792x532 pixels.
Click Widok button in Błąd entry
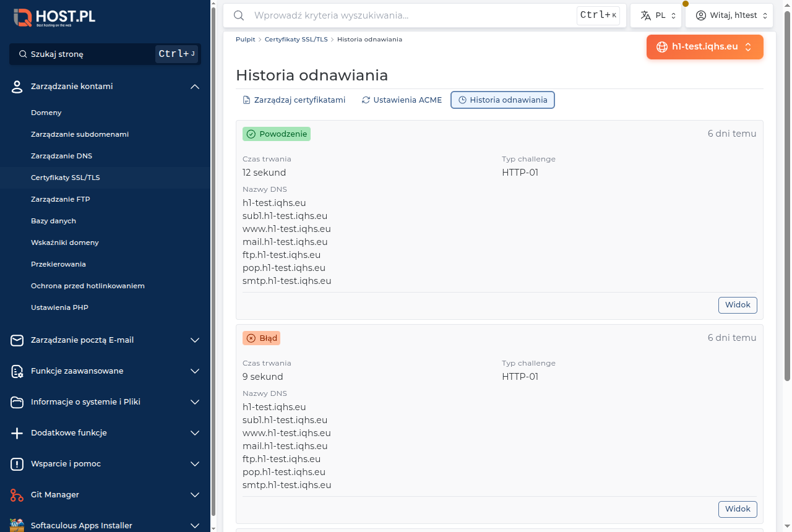point(738,509)
